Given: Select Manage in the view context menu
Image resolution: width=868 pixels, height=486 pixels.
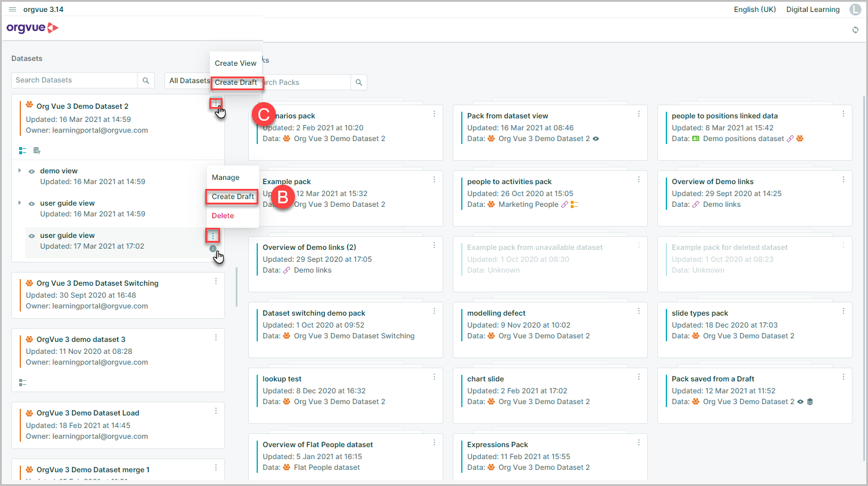Looking at the screenshot, I should (226, 178).
